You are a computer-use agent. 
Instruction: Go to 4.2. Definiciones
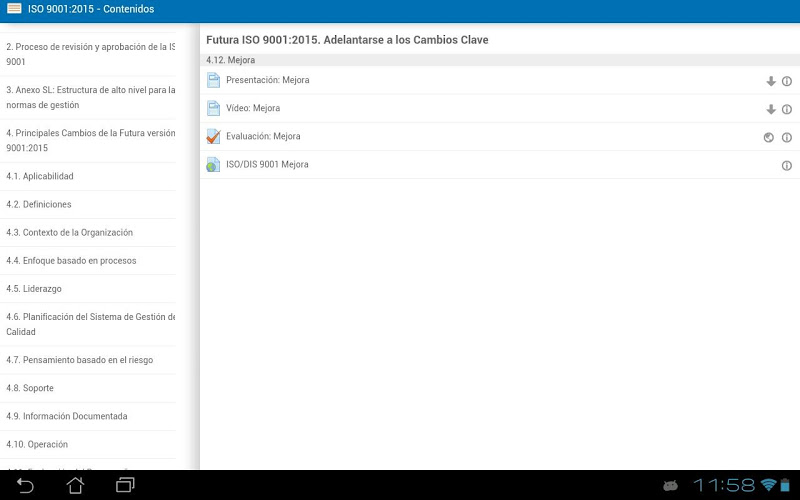(x=88, y=205)
